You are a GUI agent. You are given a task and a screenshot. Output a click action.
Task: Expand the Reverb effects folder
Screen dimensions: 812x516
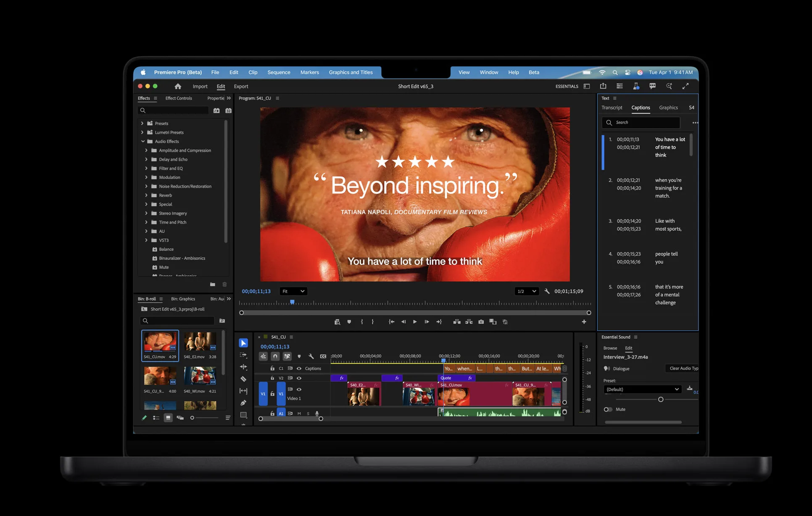click(146, 195)
